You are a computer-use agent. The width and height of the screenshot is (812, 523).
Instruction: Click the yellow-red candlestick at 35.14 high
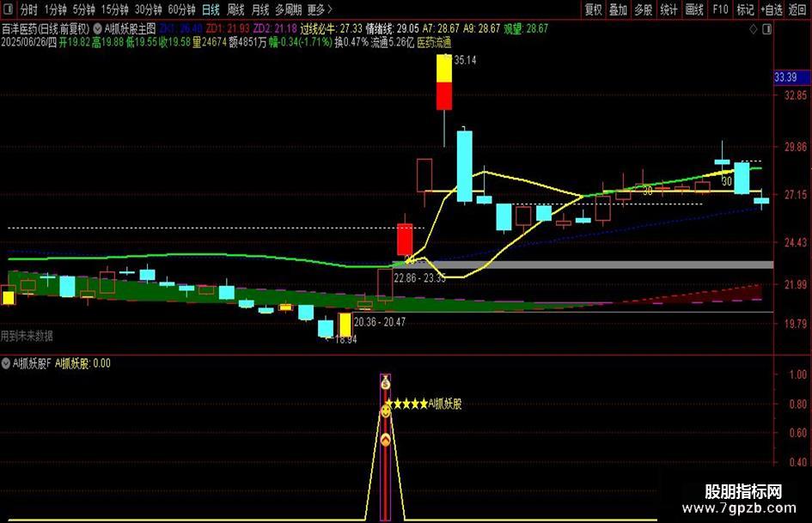(443, 82)
